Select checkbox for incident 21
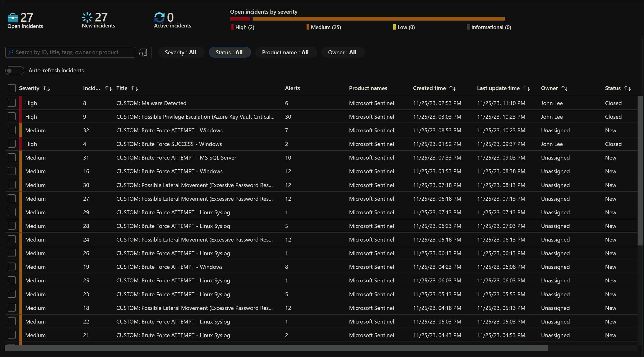The height and width of the screenshot is (357, 644). [x=12, y=335]
